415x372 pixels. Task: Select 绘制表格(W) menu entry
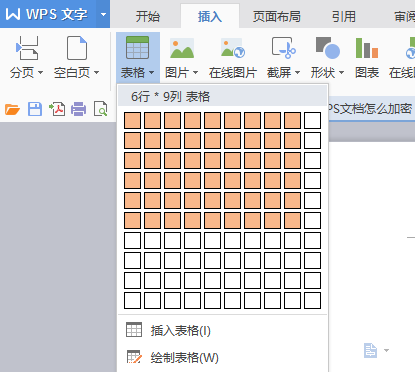pos(223,358)
